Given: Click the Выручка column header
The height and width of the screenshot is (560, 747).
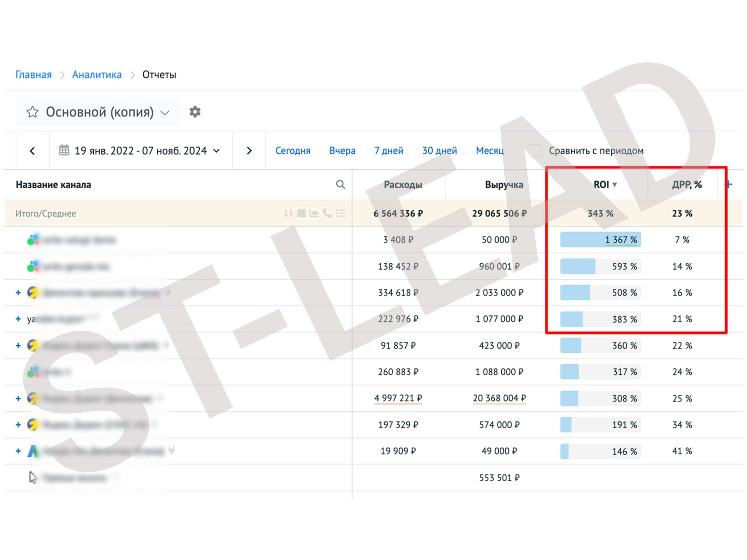Looking at the screenshot, I should click(x=504, y=185).
